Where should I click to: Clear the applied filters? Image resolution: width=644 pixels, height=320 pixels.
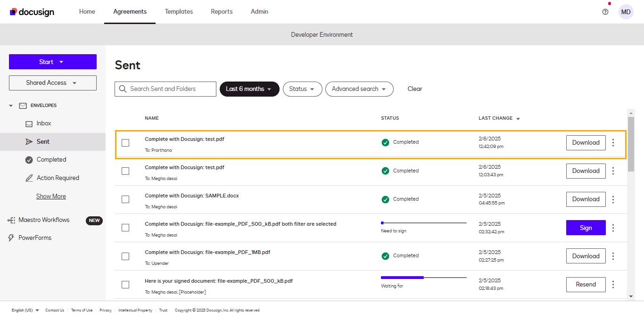coord(415,89)
